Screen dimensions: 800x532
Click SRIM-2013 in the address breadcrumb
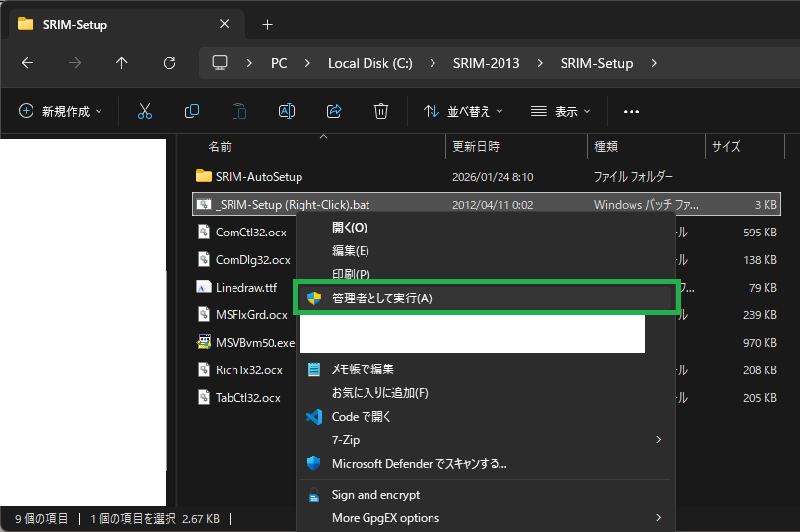[485, 63]
